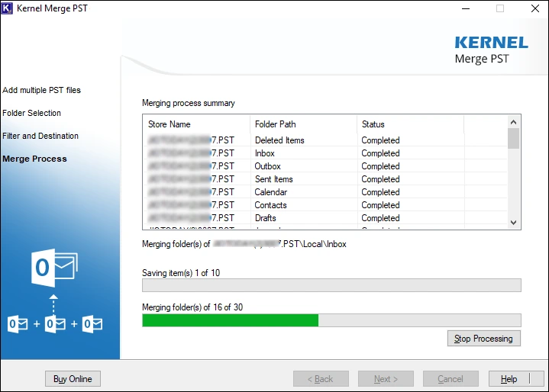Select the Merge Process step

coord(34,159)
